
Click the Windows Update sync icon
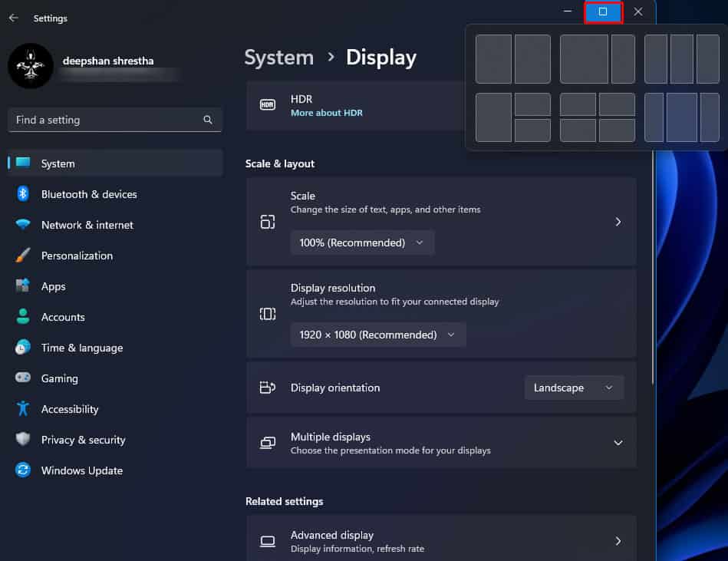click(x=23, y=470)
